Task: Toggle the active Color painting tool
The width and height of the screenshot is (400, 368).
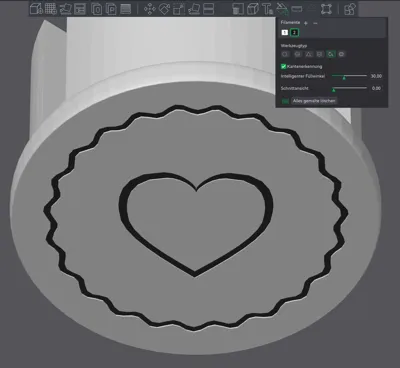Action: pos(282,9)
